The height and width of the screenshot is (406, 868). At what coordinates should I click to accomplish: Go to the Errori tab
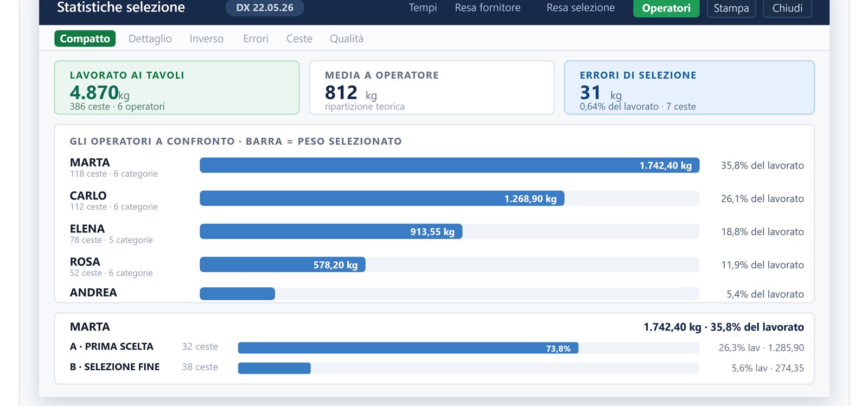click(x=256, y=38)
